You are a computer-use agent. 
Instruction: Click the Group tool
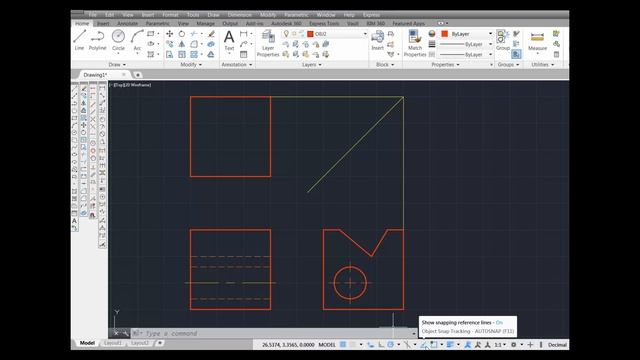pyautogui.click(x=502, y=40)
